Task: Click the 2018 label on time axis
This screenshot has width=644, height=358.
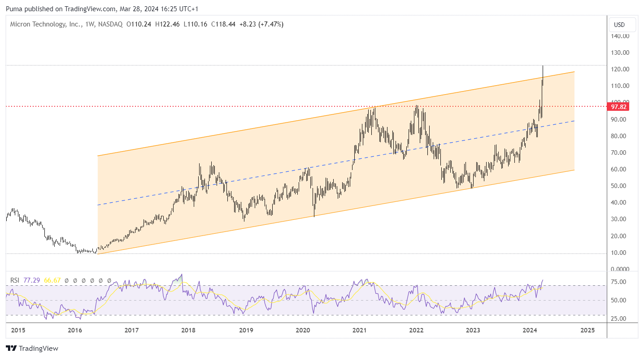Action: click(x=188, y=330)
